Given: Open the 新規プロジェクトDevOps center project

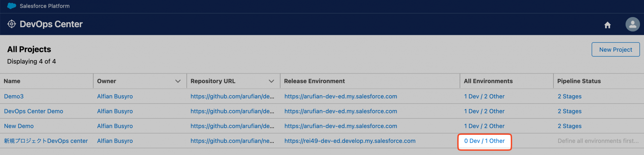Looking at the screenshot, I should point(46,141).
